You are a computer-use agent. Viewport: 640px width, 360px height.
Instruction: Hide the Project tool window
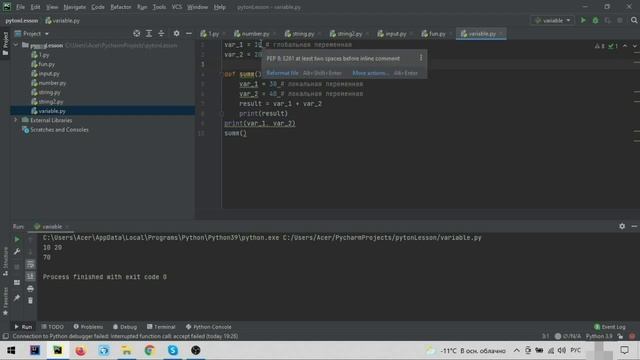click(189, 33)
